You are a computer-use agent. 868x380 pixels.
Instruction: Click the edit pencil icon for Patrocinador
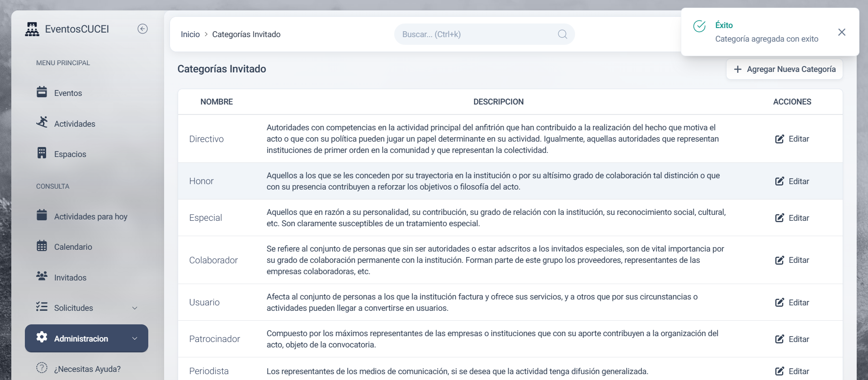tap(779, 339)
